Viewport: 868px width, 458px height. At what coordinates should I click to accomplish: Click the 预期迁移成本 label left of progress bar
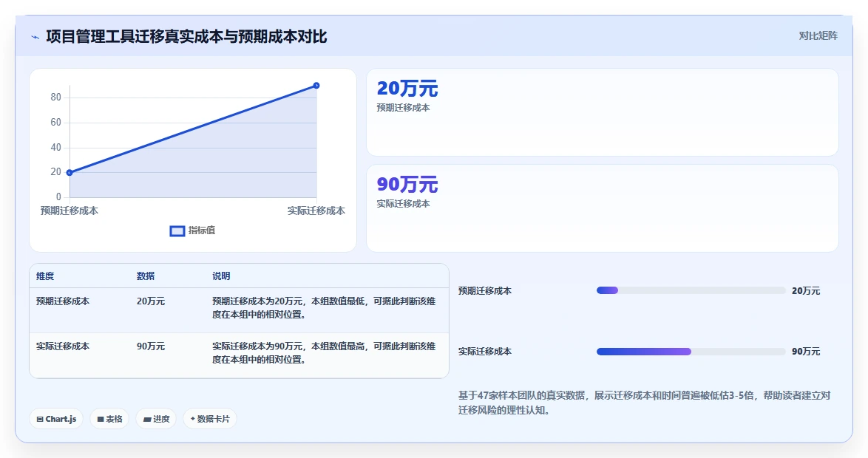pos(485,291)
